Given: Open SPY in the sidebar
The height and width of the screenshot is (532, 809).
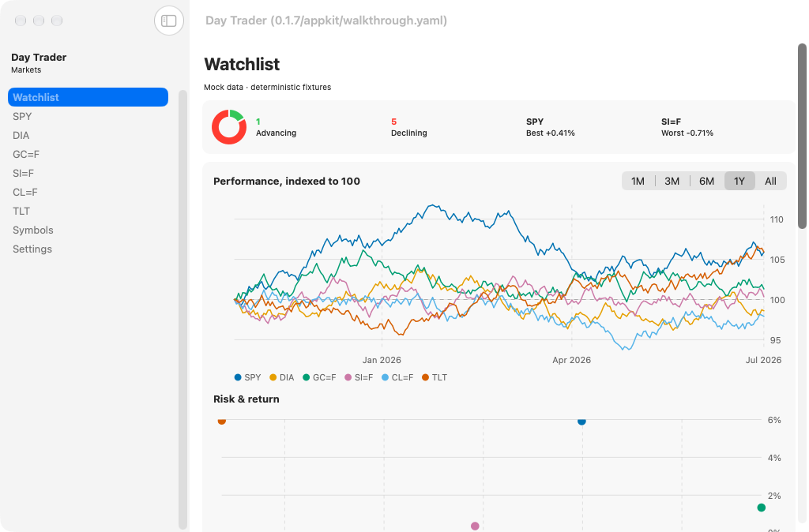Looking at the screenshot, I should (88, 116).
